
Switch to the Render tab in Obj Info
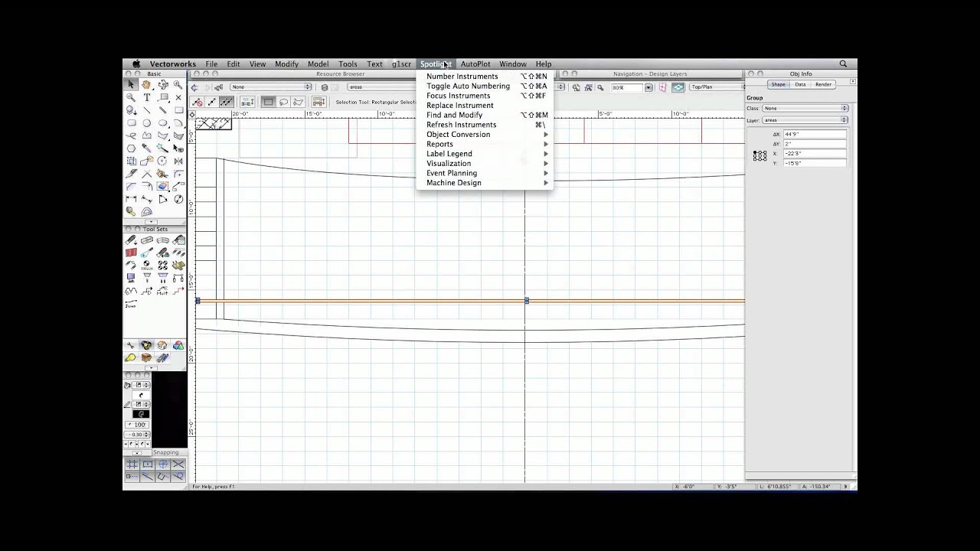click(824, 84)
